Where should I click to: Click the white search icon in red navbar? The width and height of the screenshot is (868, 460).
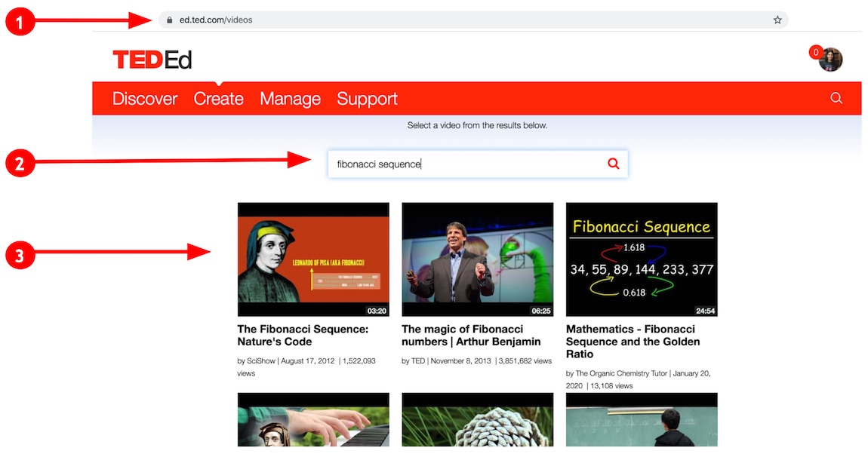click(836, 99)
